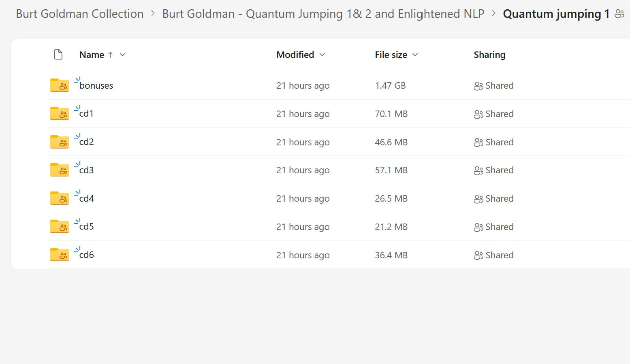Open the bonuses folder by its name
This screenshot has height=364, width=630.
(96, 85)
